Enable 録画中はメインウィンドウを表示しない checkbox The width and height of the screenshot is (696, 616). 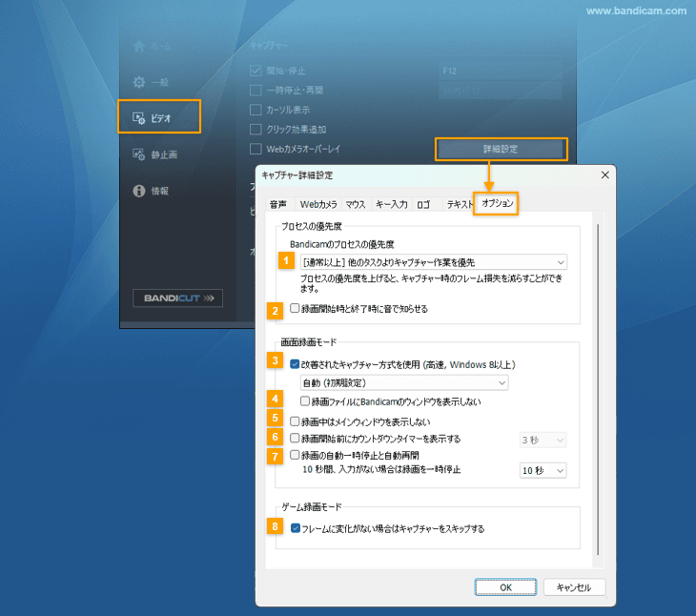tap(295, 421)
